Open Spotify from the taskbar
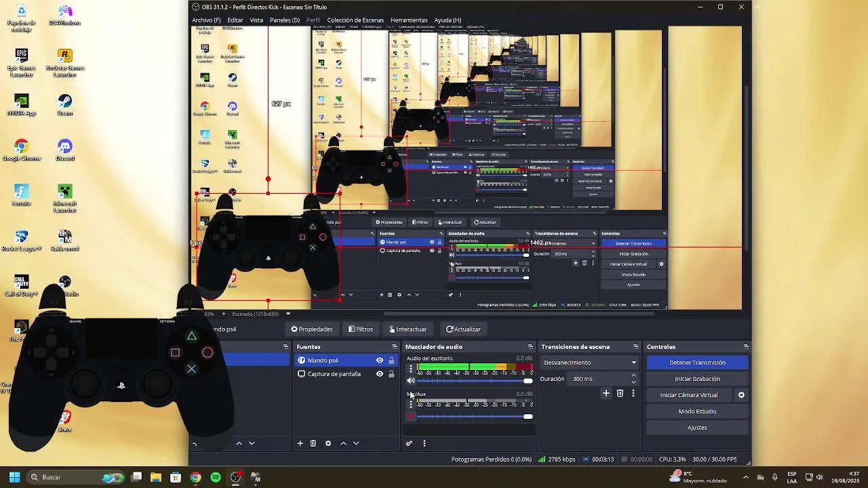868x488 pixels. pos(216,477)
